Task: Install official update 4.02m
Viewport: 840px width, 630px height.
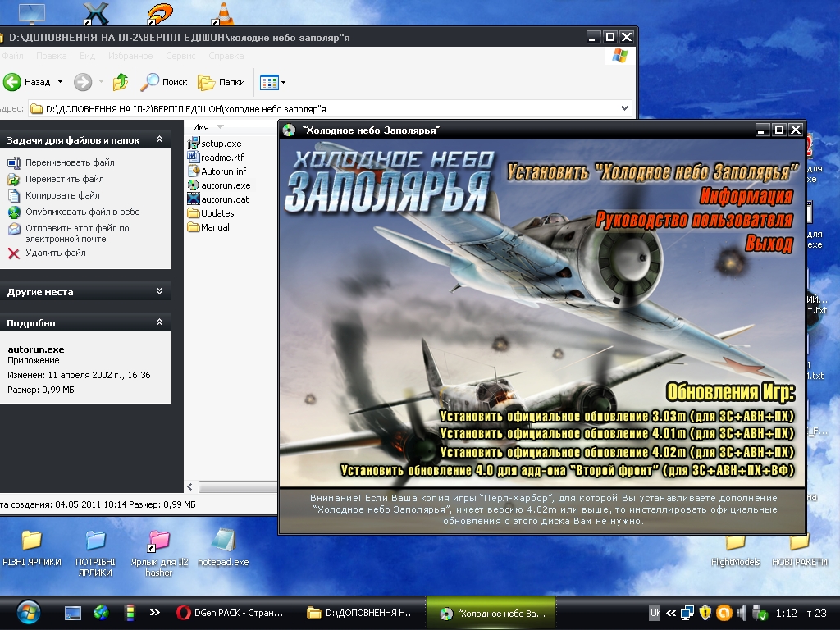Action: [x=617, y=452]
